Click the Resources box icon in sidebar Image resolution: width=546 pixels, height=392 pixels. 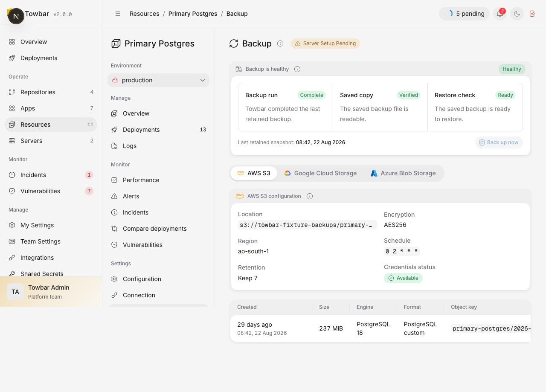[12, 125]
